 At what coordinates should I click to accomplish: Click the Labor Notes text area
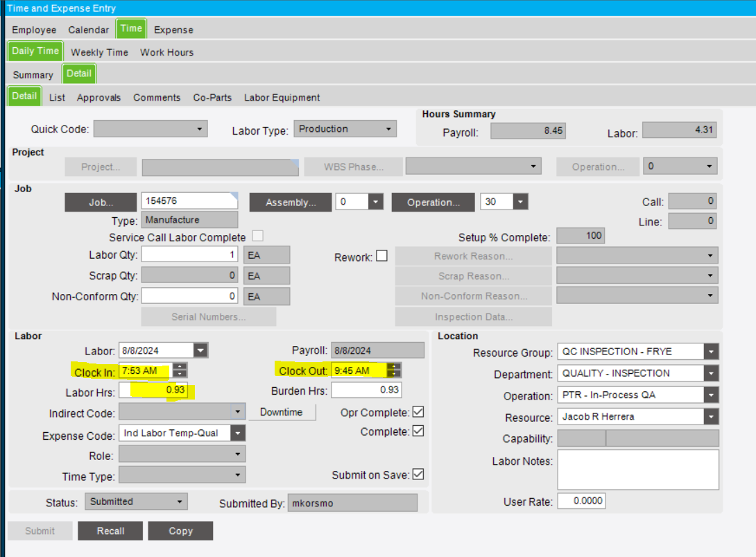click(638, 470)
